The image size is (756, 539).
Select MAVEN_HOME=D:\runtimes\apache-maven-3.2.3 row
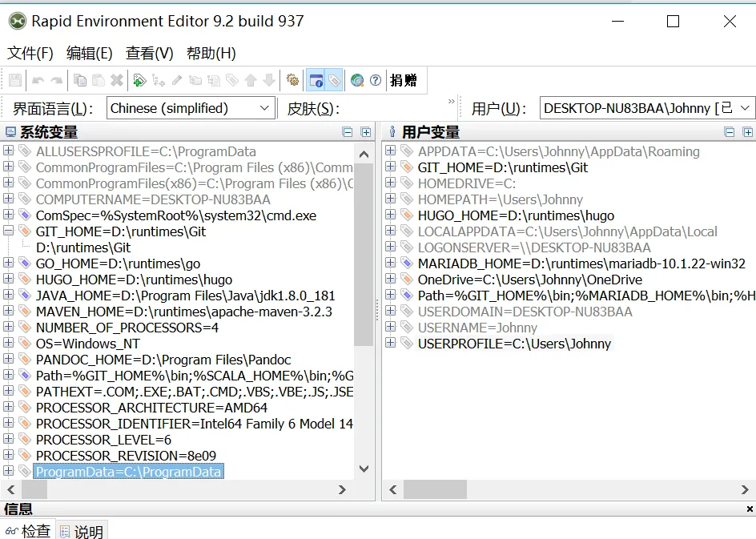tap(184, 312)
